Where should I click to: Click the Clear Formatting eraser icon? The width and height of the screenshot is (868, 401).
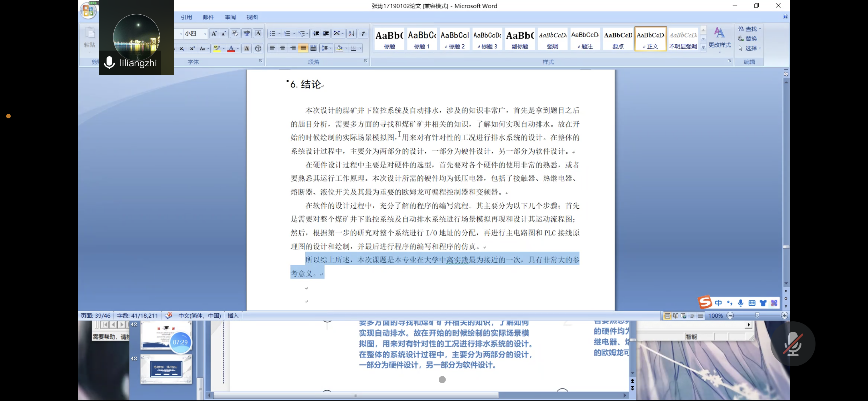(x=235, y=33)
